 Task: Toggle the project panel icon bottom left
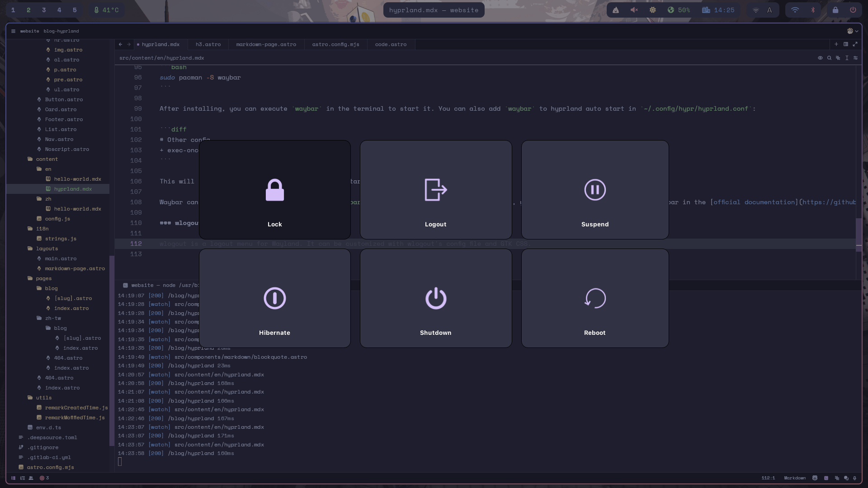[x=13, y=478]
